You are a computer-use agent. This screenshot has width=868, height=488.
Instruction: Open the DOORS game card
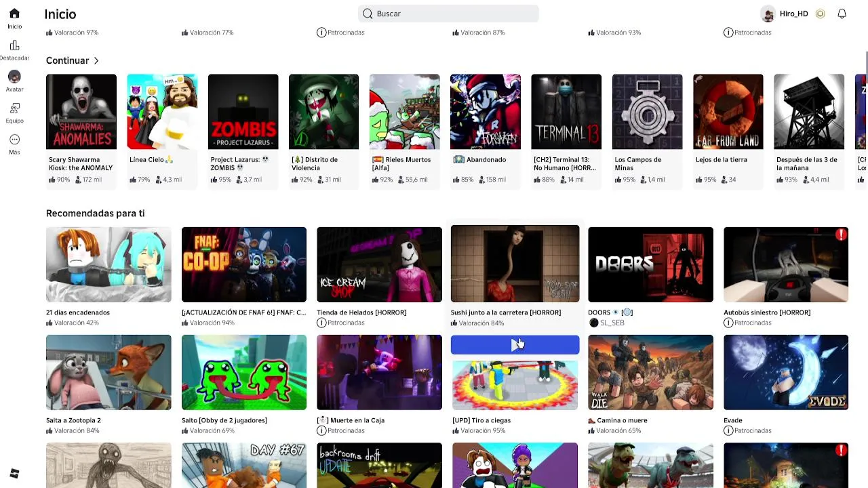pyautogui.click(x=650, y=264)
